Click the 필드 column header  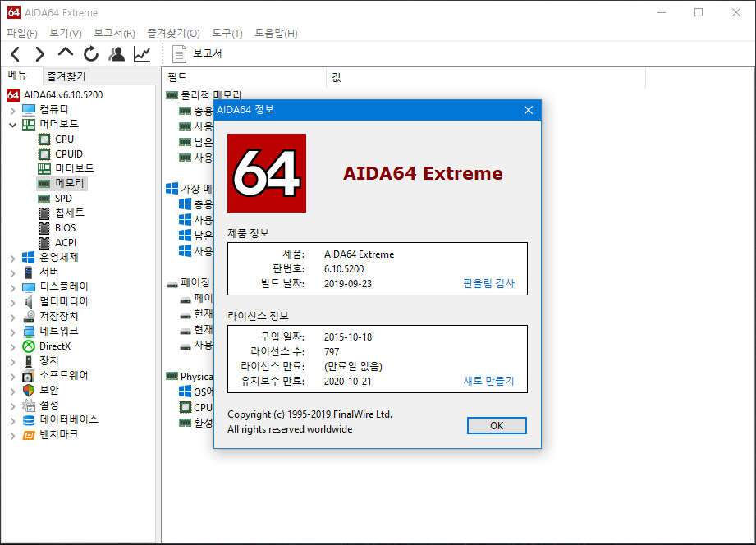(x=244, y=77)
